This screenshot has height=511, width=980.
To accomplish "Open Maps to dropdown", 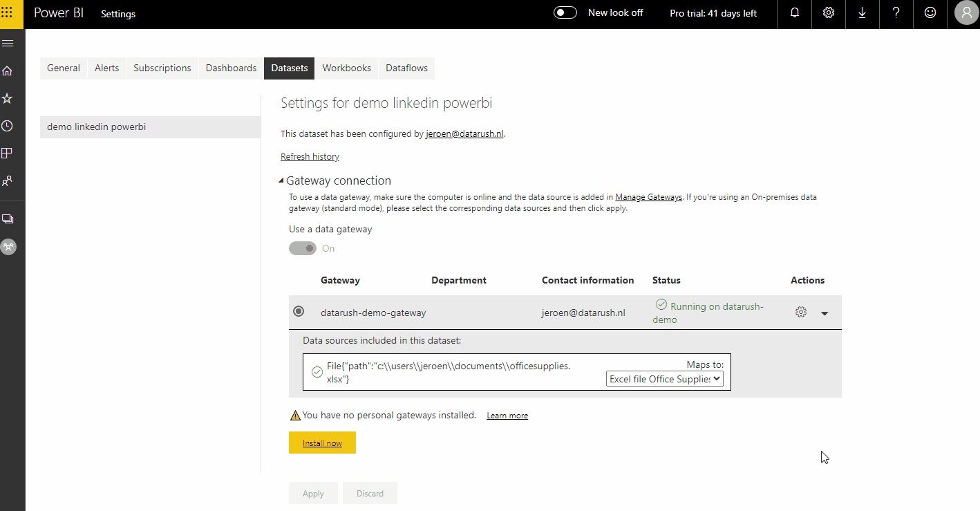I will click(665, 379).
